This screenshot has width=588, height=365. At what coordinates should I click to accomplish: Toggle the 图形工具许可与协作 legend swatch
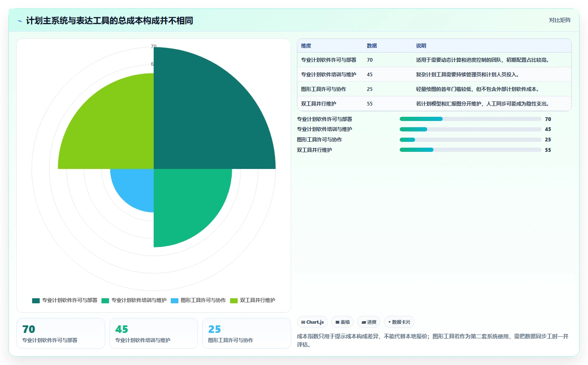175,300
